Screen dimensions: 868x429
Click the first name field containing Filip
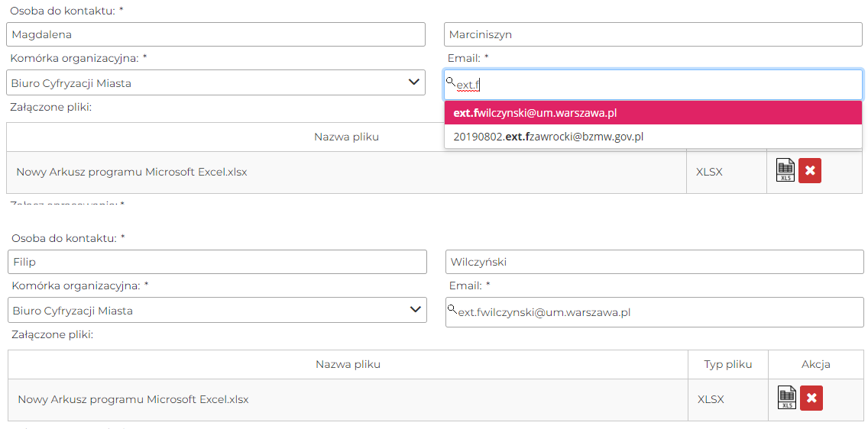point(217,262)
